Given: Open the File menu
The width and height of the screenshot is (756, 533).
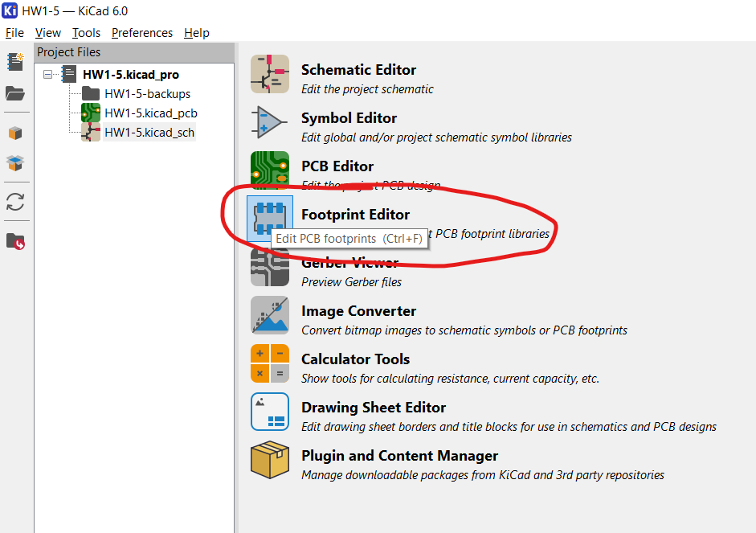Looking at the screenshot, I should click(x=14, y=33).
